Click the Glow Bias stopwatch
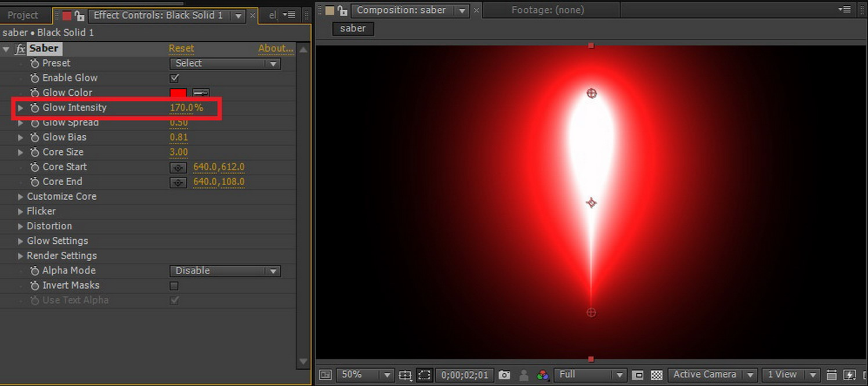The width and height of the screenshot is (868, 386). coord(35,137)
